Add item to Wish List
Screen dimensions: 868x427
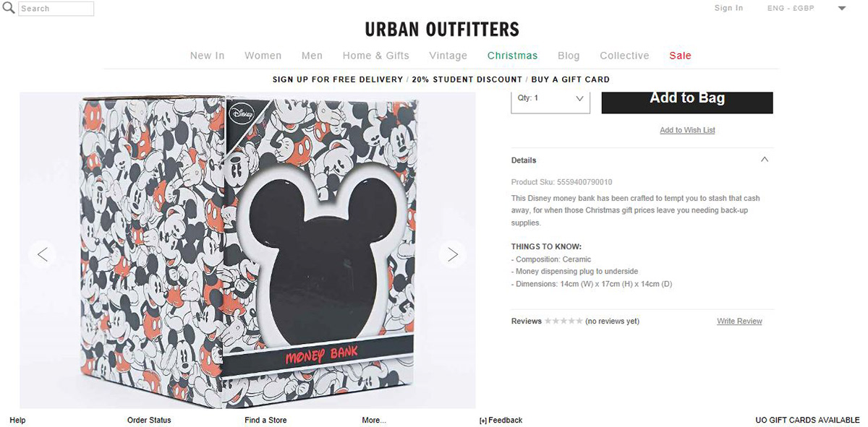pos(687,130)
